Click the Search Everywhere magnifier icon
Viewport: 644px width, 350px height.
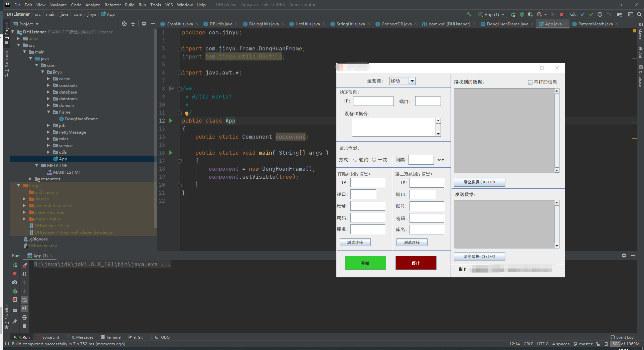(x=639, y=14)
